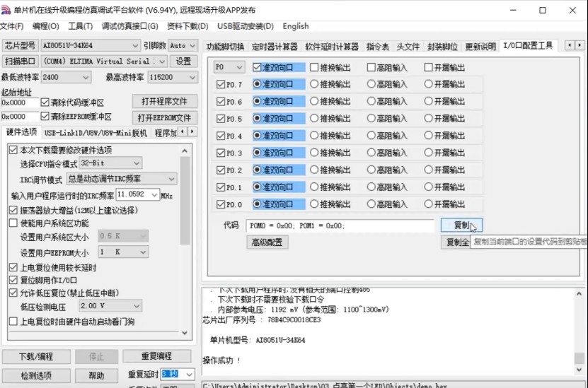Open the 编程(O) menu
Screen dimensions: 588x388
pos(45,26)
